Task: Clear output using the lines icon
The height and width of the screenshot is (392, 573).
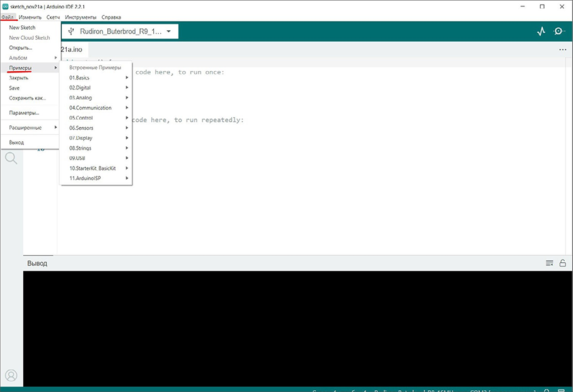Action: pyautogui.click(x=549, y=263)
